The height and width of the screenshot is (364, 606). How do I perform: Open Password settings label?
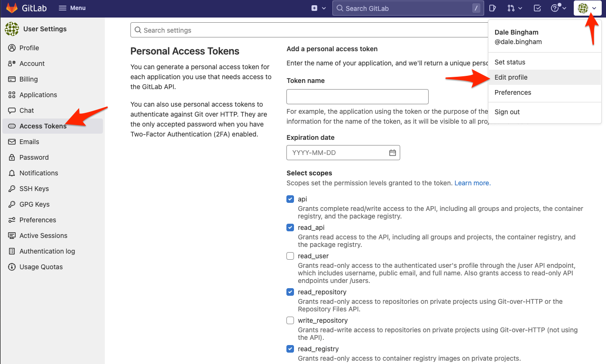[x=34, y=157]
